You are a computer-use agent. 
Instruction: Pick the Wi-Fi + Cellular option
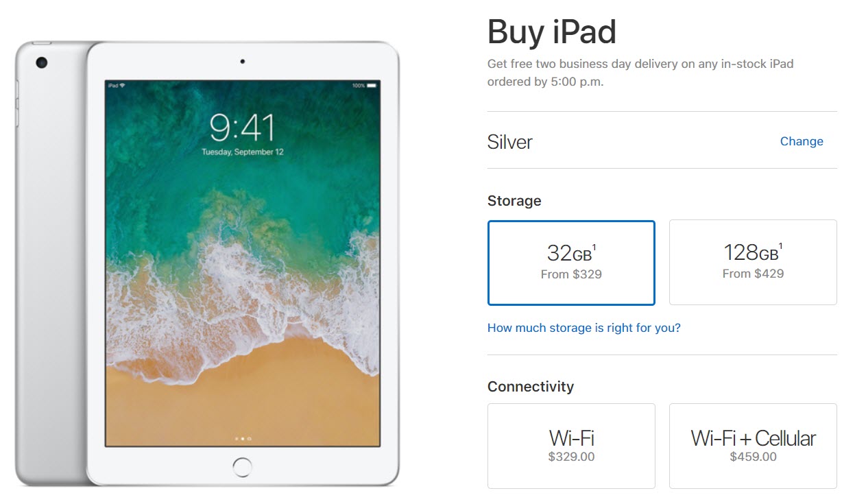(753, 446)
